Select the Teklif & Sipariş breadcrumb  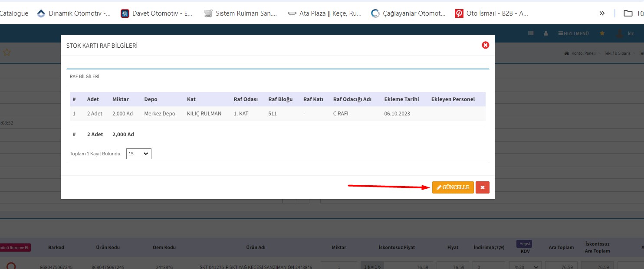618,53
